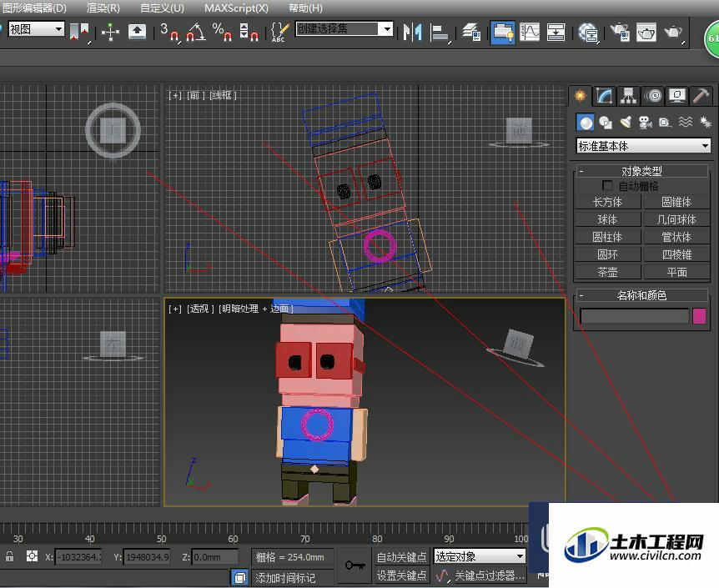The height and width of the screenshot is (588, 719).
Task: Click the large Set Keys key icon
Action: pos(354,565)
